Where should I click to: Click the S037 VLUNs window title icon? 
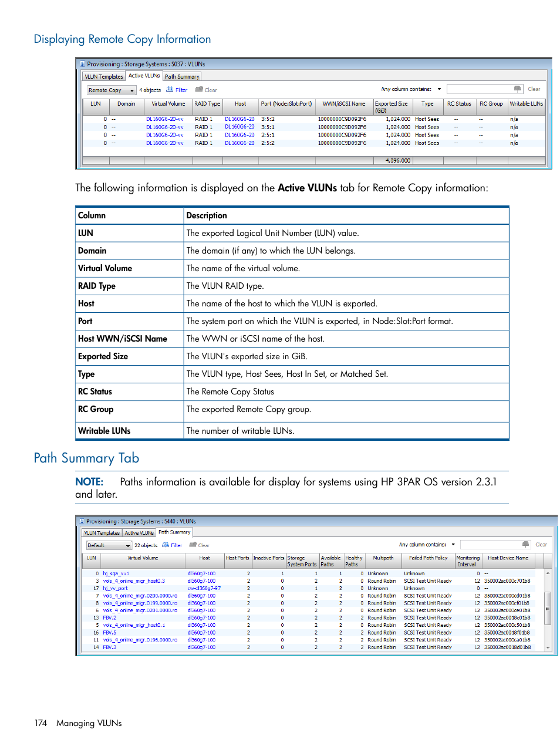(x=82, y=64)
